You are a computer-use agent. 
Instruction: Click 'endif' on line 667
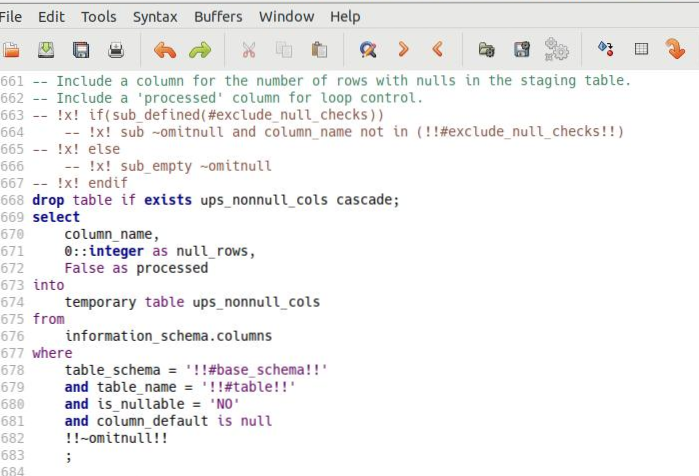click(x=108, y=183)
